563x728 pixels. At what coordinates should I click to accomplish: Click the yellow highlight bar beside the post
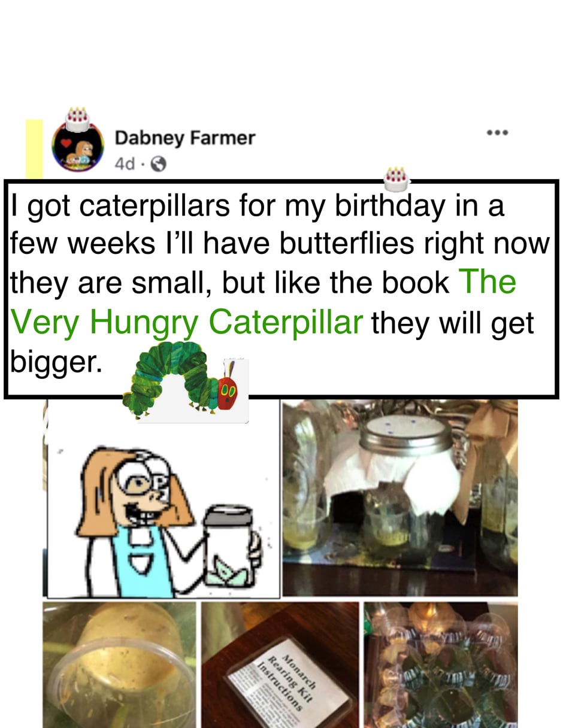pos(34,148)
